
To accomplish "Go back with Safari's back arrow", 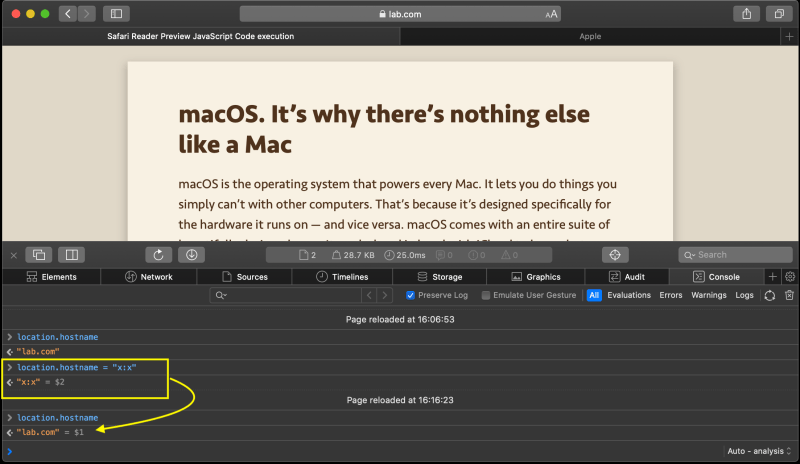I will click(68, 14).
